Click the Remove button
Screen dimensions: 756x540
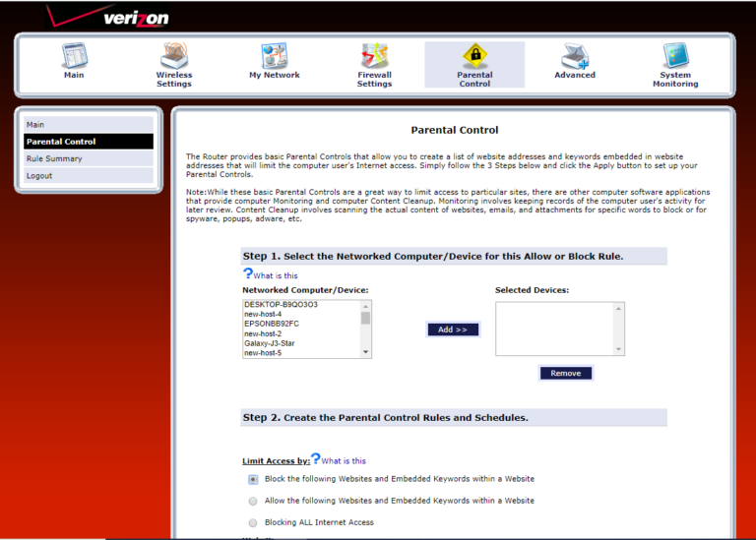coord(566,374)
